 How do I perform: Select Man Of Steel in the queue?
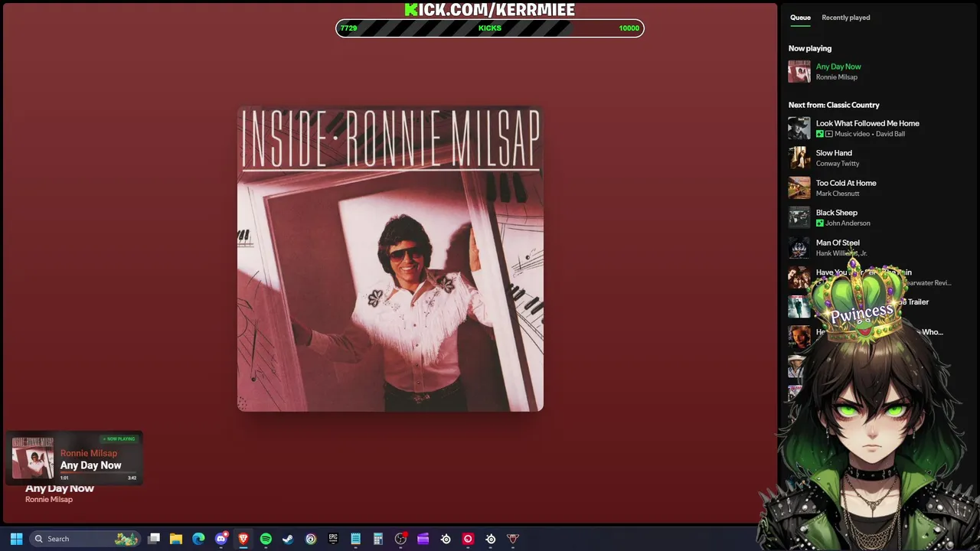838,243
